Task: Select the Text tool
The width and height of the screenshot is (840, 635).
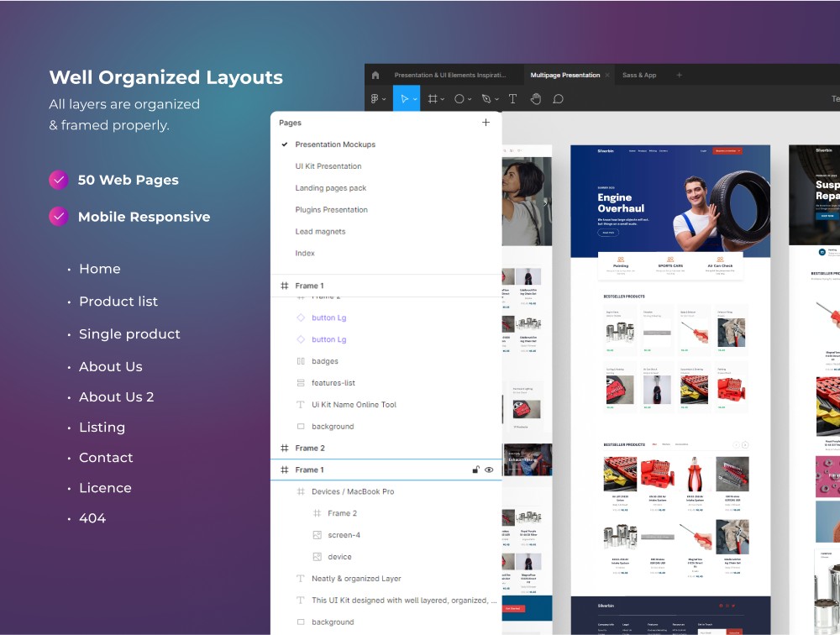Action: point(512,98)
